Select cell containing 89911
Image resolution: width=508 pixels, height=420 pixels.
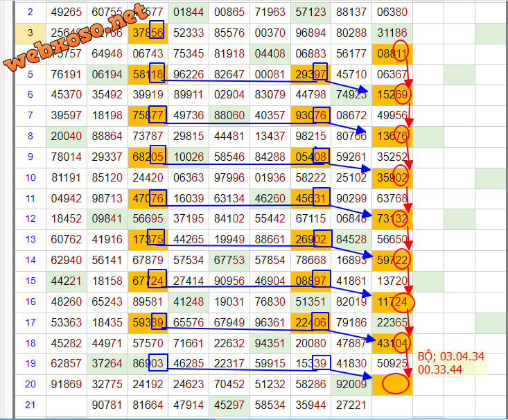[189, 95]
